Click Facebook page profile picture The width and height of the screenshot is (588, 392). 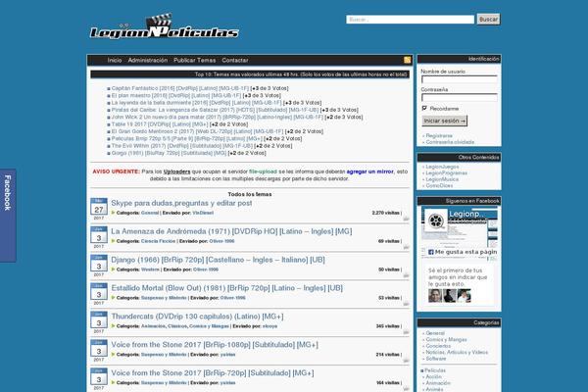[436, 220]
